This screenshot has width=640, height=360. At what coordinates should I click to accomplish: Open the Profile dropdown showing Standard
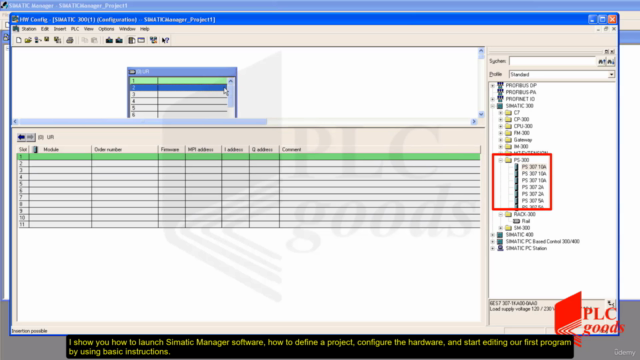(x=611, y=75)
